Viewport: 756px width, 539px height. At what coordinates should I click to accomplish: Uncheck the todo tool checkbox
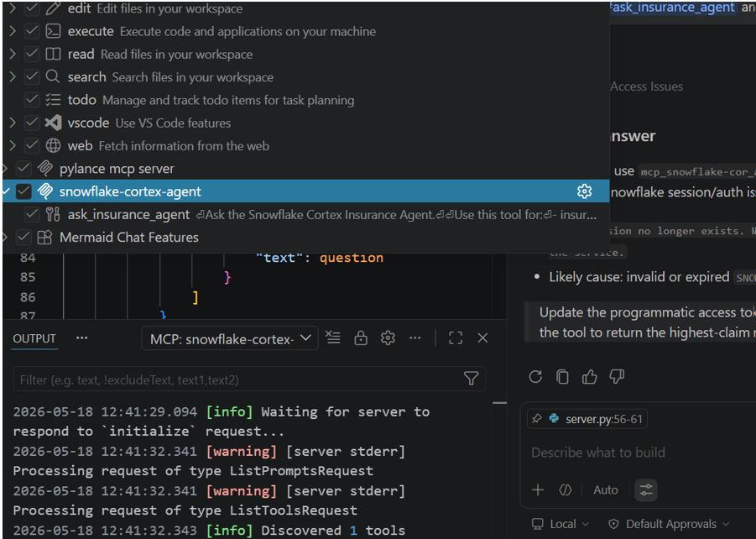pos(32,99)
